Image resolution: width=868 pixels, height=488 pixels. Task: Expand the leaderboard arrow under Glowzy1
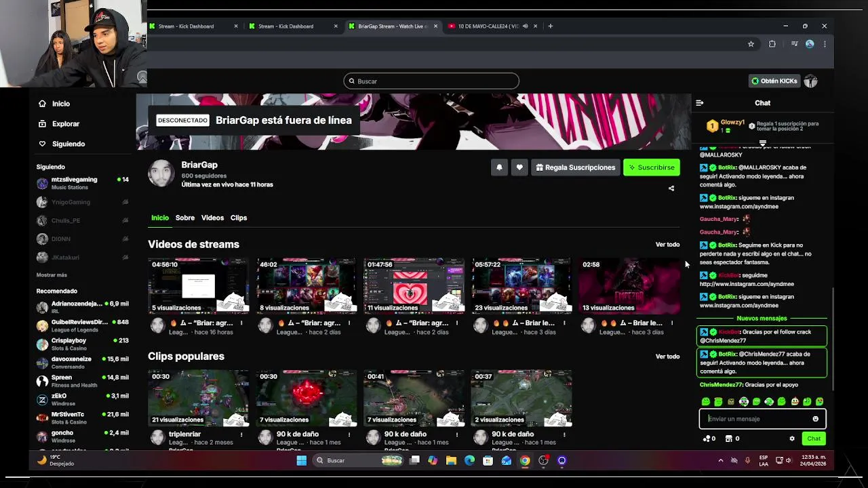pos(763,143)
